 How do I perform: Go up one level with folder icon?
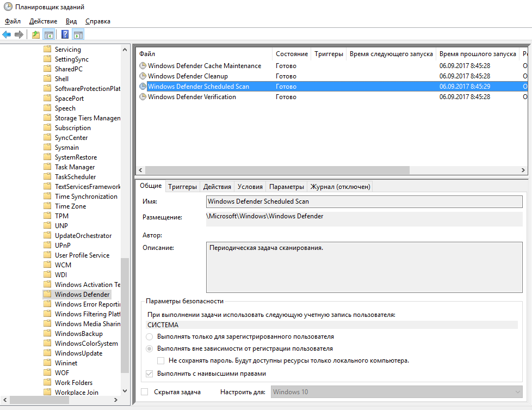[x=36, y=35]
